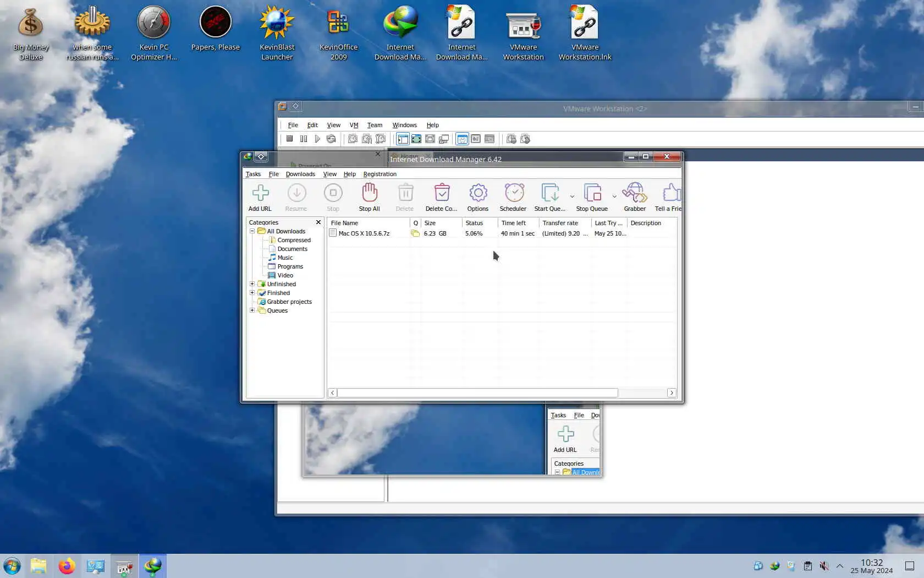The width and height of the screenshot is (924, 578).
Task: Click the horizontal scrollbar in download list
Action: point(477,392)
